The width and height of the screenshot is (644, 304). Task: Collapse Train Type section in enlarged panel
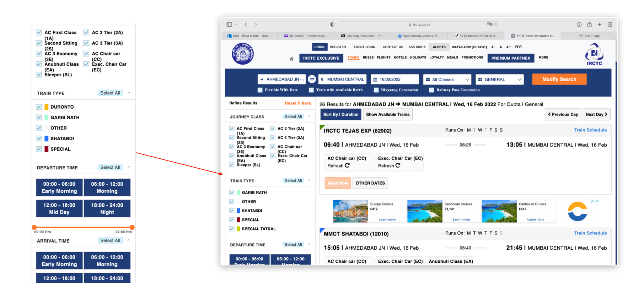(129, 93)
